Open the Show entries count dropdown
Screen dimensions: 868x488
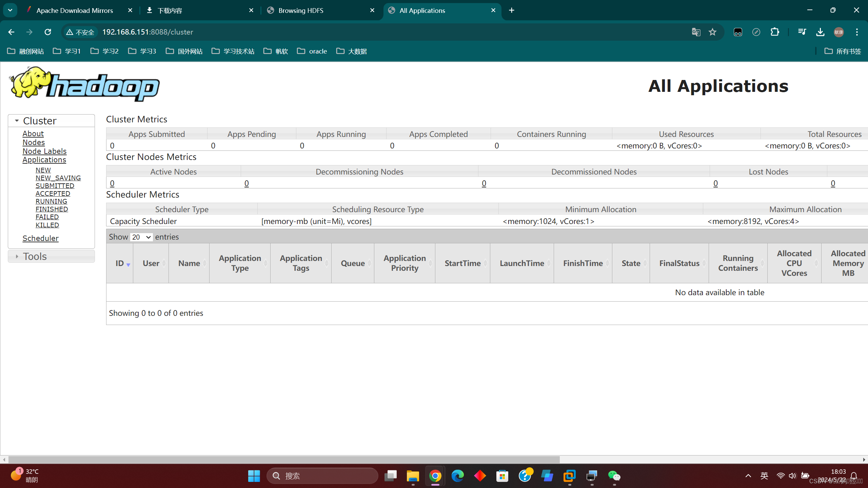tap(141, 237)
